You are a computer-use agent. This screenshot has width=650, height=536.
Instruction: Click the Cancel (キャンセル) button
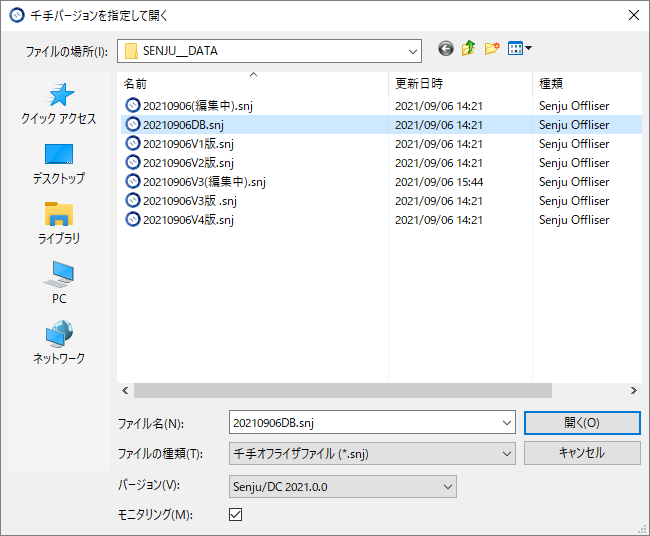click(582, 453)
